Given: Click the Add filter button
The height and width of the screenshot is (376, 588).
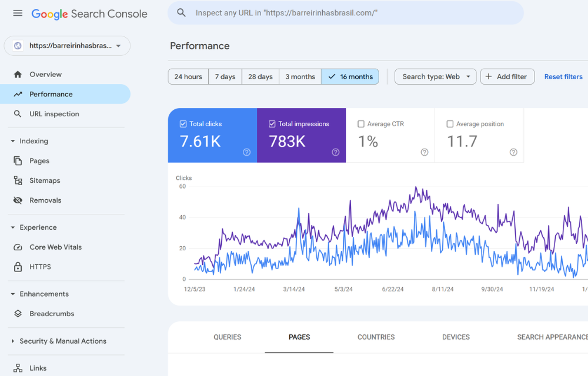Looking at the screenshot, I should 507,76.
